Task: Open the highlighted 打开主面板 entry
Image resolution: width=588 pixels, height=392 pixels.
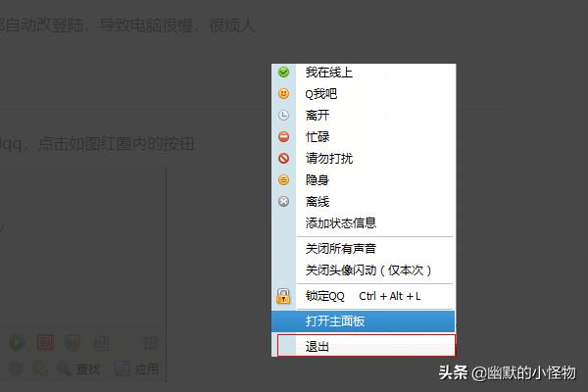Action: pos(364,321)
